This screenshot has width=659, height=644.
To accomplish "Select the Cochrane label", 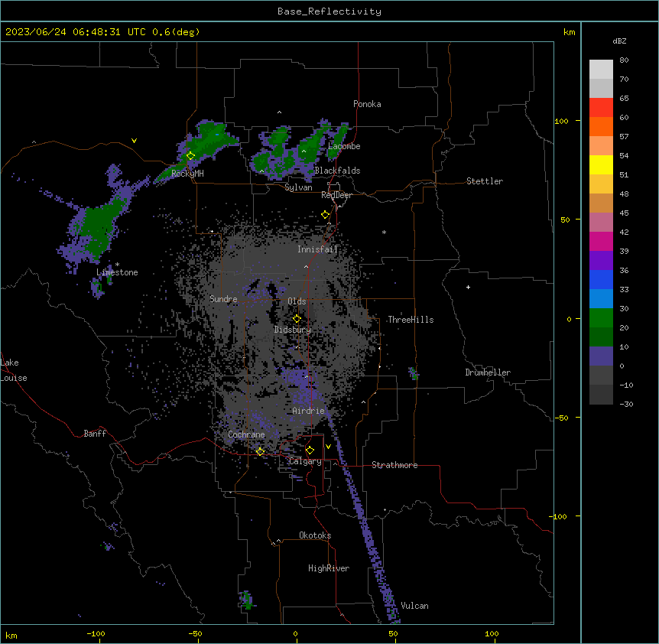I will coord(246,434).
